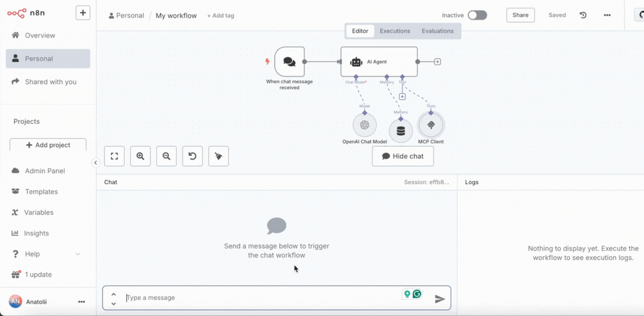Click the Chat panel header label
The height and width of the screenshot is (316, 644).
pyautogui.click(x=111, y=182)
